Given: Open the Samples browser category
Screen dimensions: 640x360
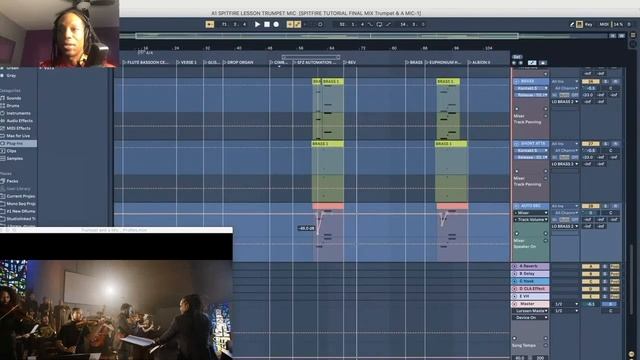Looking at the screenshot, I should (14, 158).
